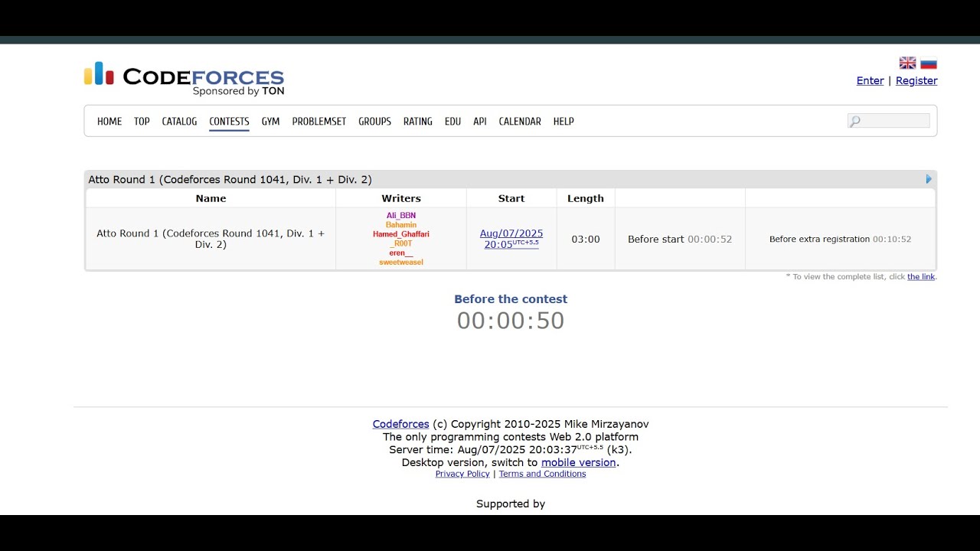Image resolution: width=980 pixels, height=551 pixels.
Task: Open writer _R00T's profile
Action: tap(401, 243)
